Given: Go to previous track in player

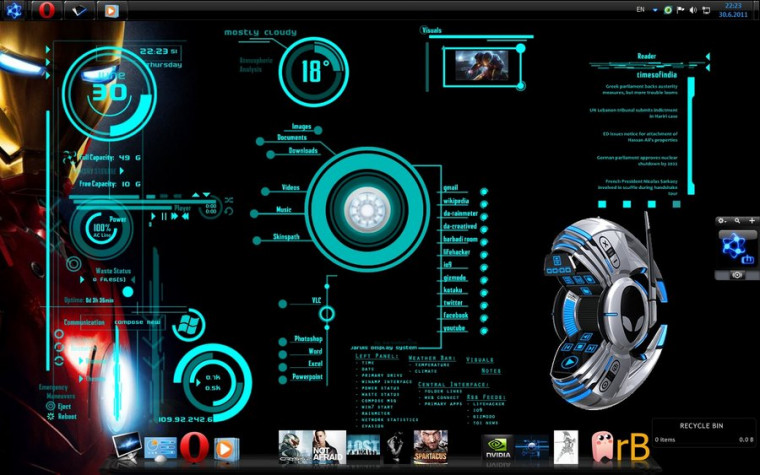Looking at the screenshot, I should click(185, 216).
